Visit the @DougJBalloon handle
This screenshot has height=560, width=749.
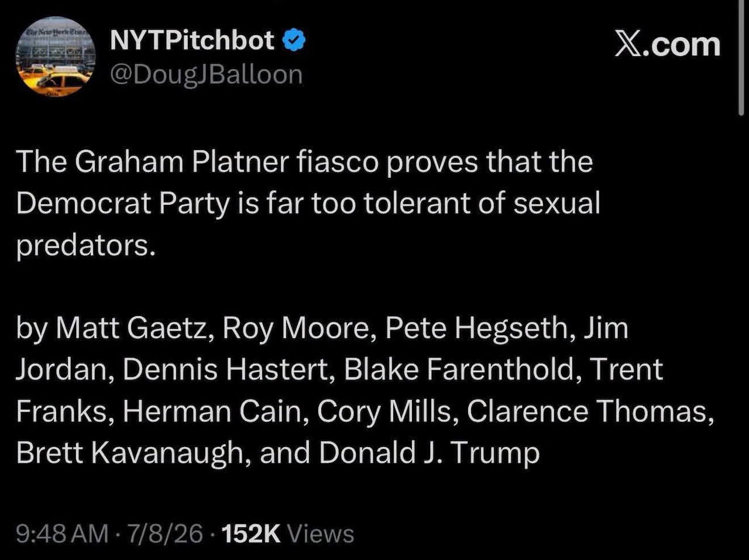click(207, 75)
